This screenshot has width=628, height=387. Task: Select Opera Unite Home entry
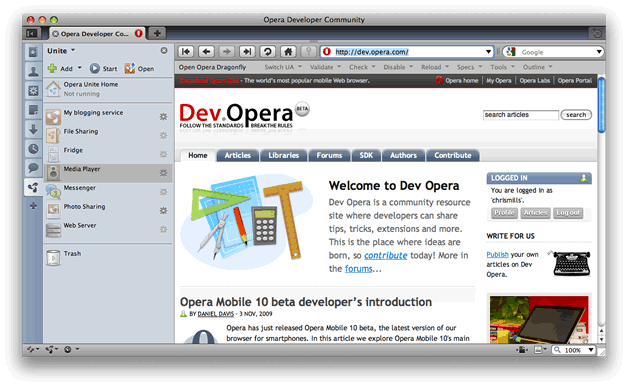[x=108, y=89]
